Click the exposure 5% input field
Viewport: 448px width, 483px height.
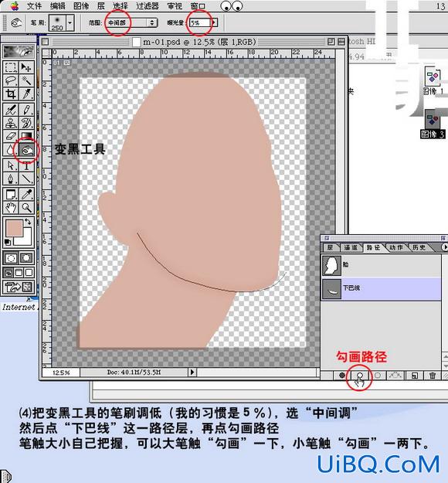click(200, 22)
